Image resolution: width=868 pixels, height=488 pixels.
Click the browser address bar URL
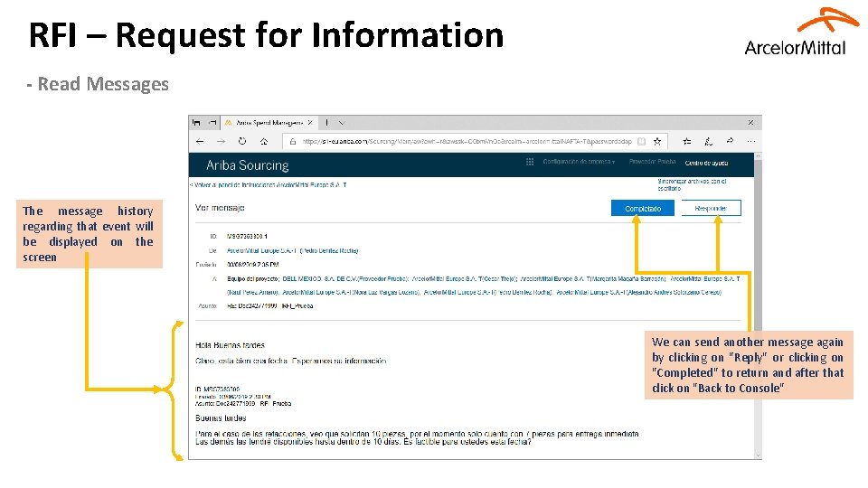(x=467, y=142)
